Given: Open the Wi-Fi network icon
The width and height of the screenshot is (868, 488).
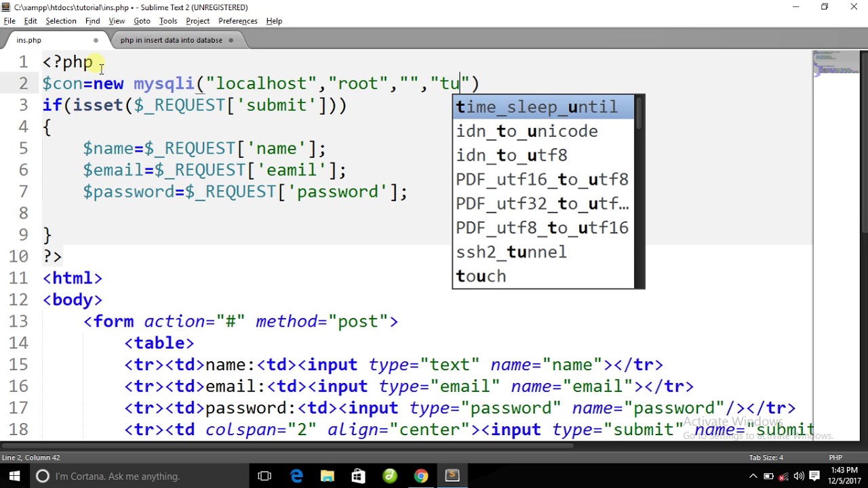Looking at the screenshot, I should [783, 476].
